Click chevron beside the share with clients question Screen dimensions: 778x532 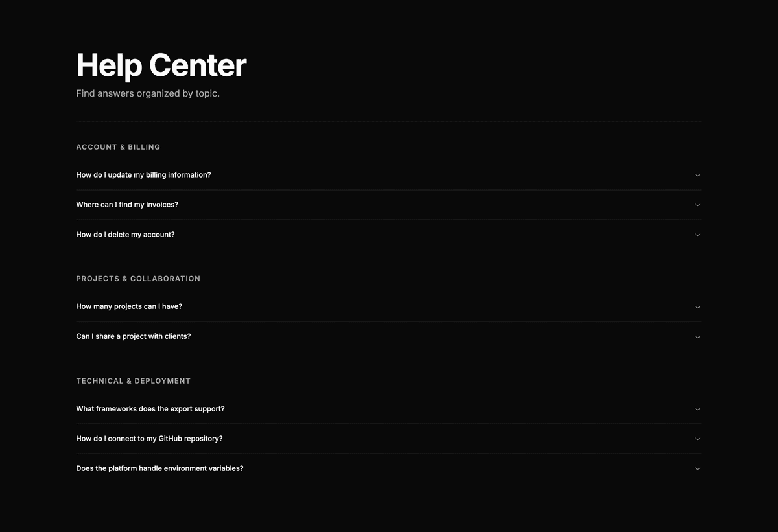698,337
